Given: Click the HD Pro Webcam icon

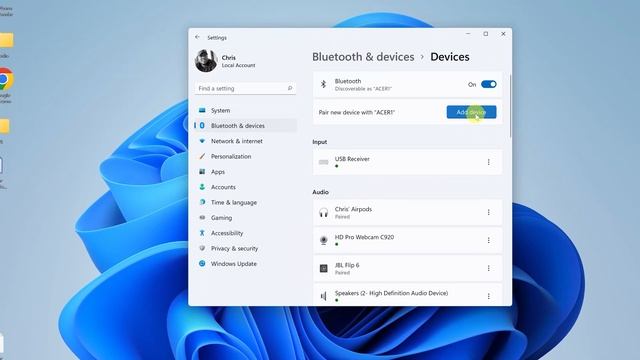Looking at the screenshot, I should (323, 240).
